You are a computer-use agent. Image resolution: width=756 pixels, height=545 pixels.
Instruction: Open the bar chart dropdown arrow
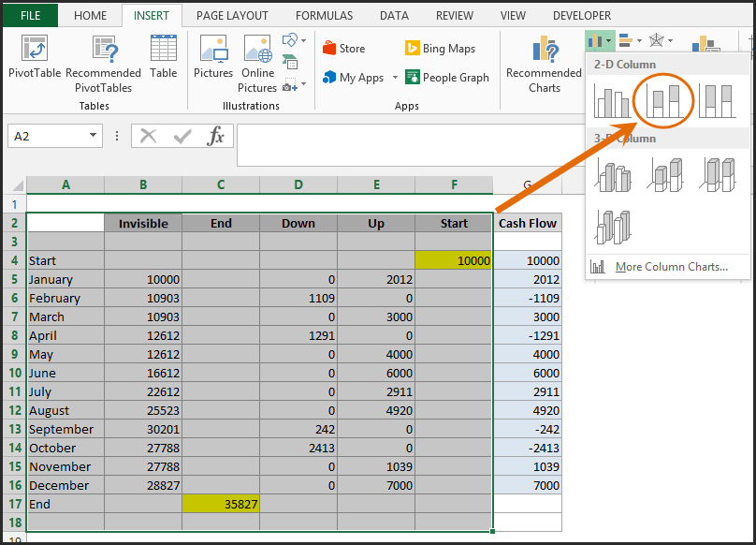point(639,40)
